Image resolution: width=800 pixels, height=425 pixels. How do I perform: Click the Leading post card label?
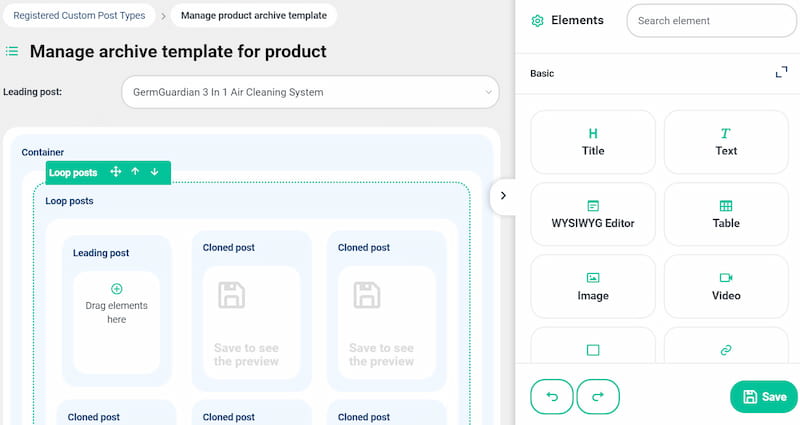pos(101,253)
